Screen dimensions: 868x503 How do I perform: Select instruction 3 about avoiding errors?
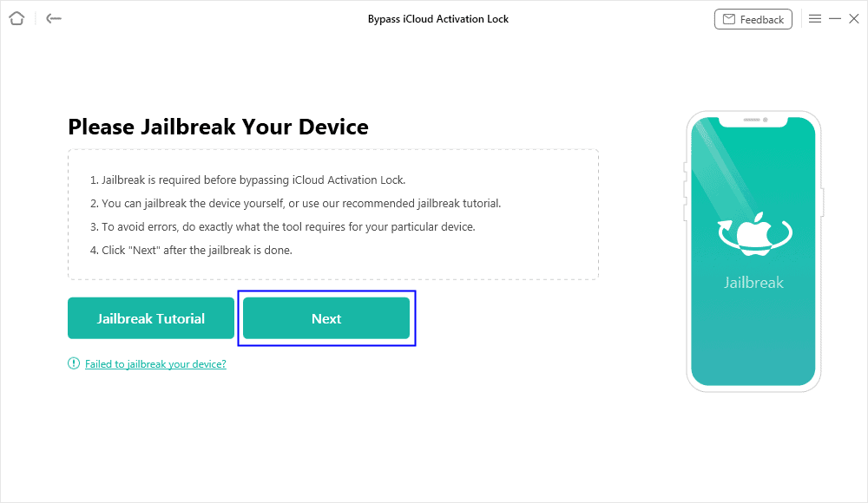click(x=282, y=227)
